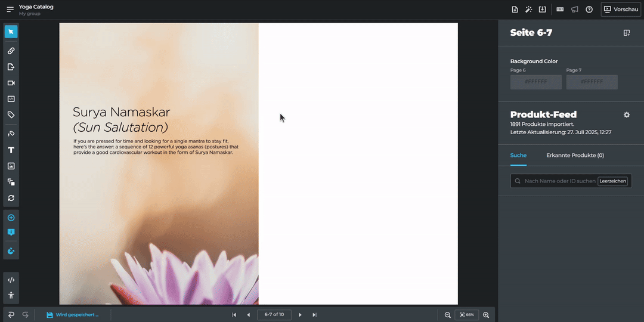Image resolution: width=644 pixels, height=322 pixels.
Task: Select the arrow selection tool
Action: coord(11,32)
